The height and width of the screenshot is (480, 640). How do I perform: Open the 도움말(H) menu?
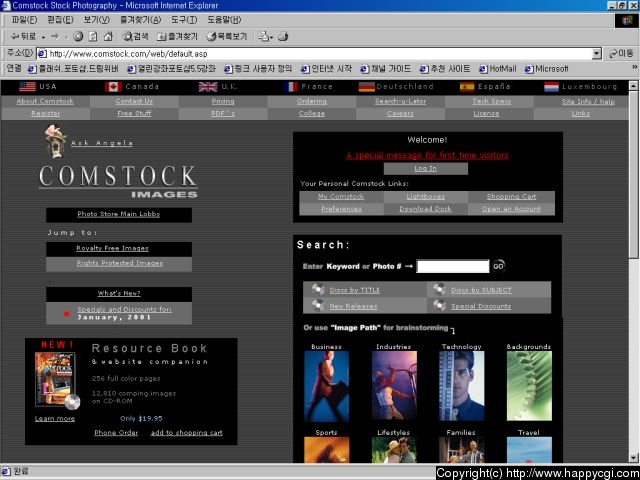224,20
